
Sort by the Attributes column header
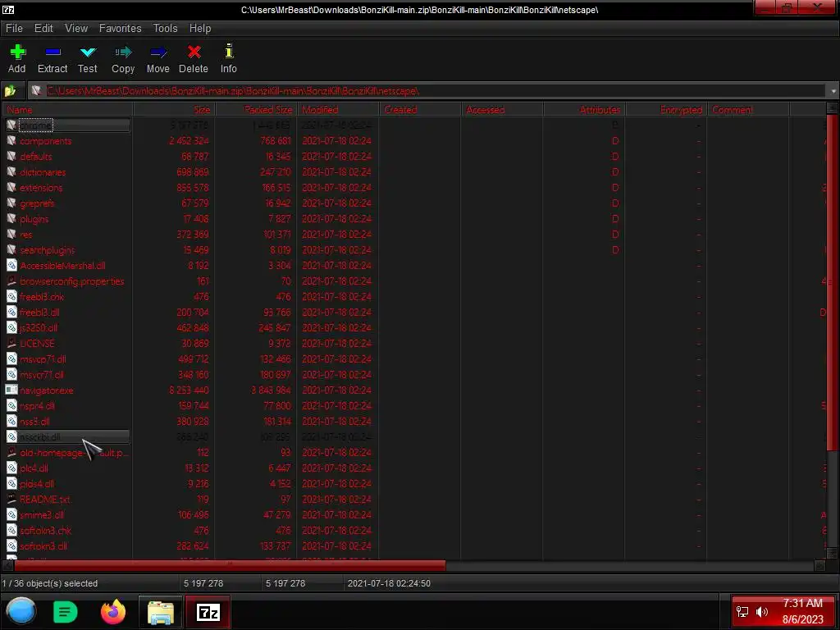pos(584,110)
